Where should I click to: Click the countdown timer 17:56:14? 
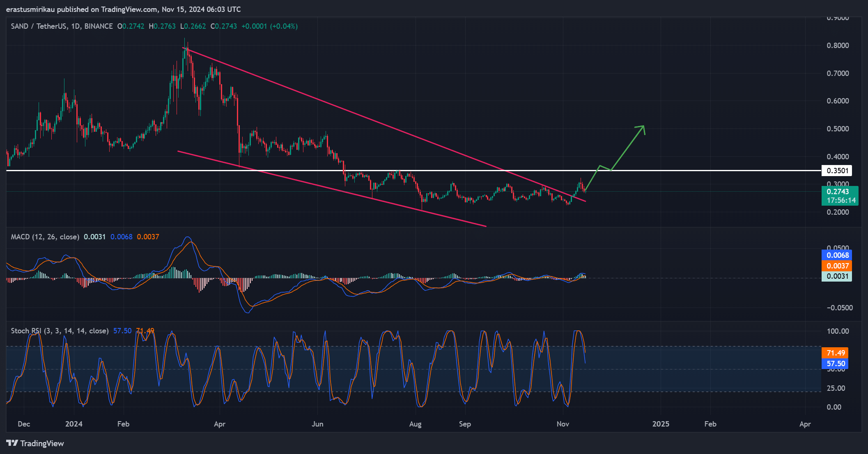tap(841, 200)
